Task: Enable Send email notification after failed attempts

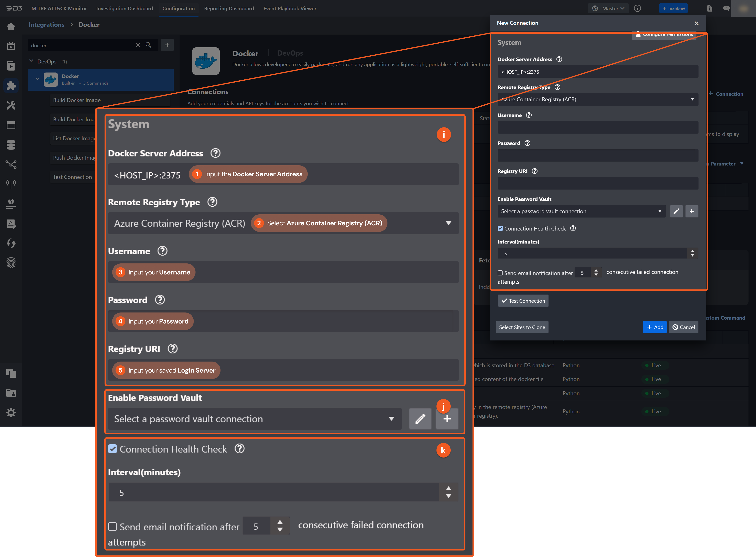Action: (501, 273)
